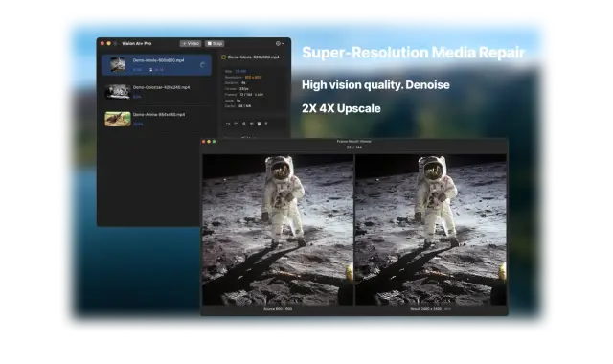Click the Result 2400 x 2400 caption
This screenshot has height=364, width=613.
coord(425,309)
